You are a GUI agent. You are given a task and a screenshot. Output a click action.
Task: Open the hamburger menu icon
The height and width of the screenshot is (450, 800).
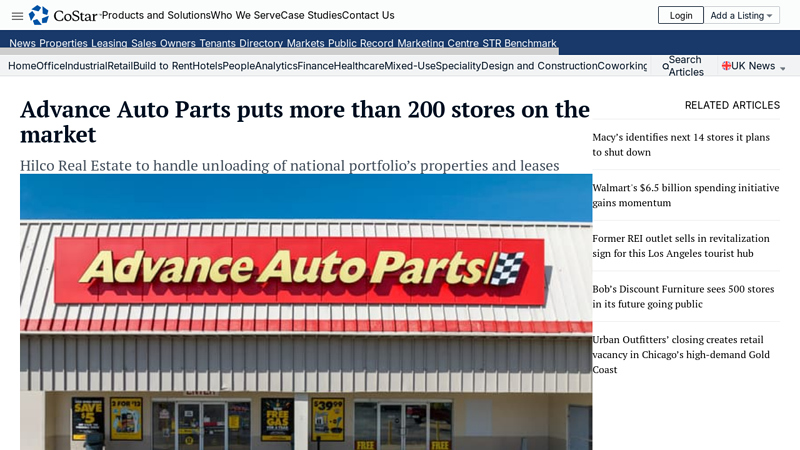coord(17,16)
